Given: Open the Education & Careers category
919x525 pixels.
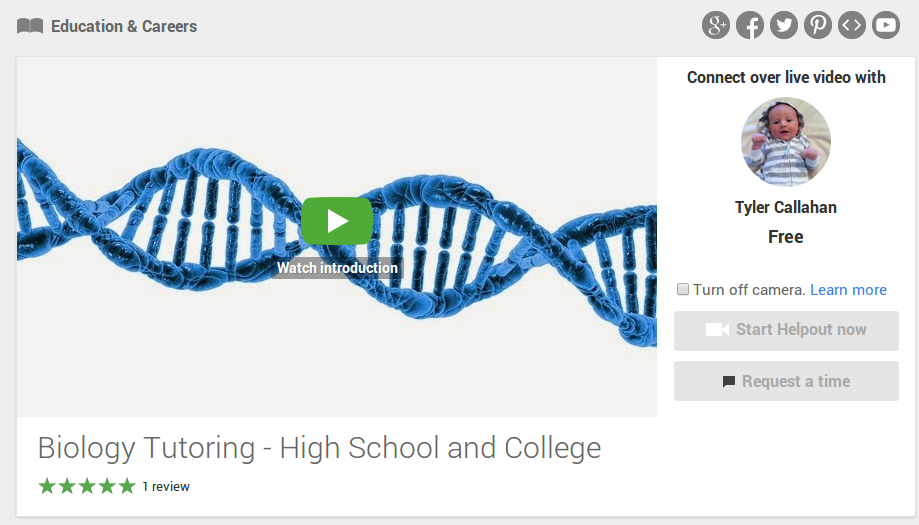Looking at the screenshot, I should [x=124, y=26].
